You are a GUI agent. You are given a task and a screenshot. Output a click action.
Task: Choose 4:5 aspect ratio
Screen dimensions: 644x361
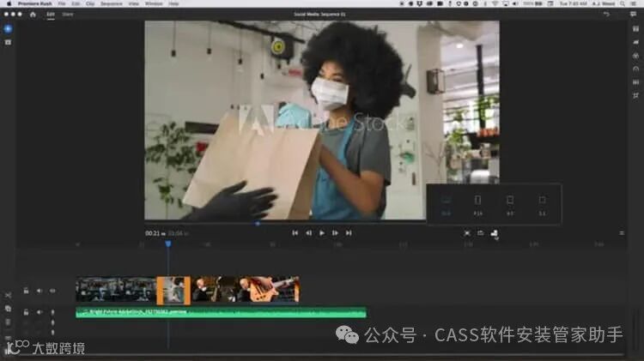coord(510,205)
